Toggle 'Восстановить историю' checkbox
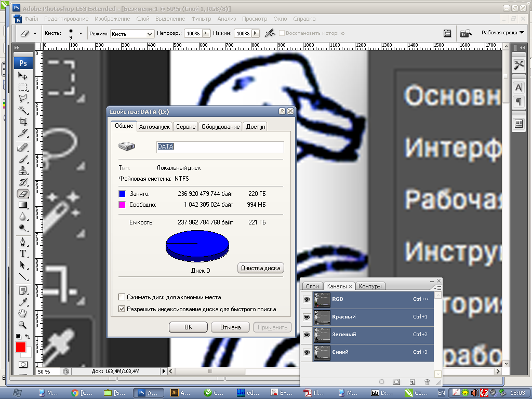The width and height of the screenshot is (532, 399). point(282,33)
